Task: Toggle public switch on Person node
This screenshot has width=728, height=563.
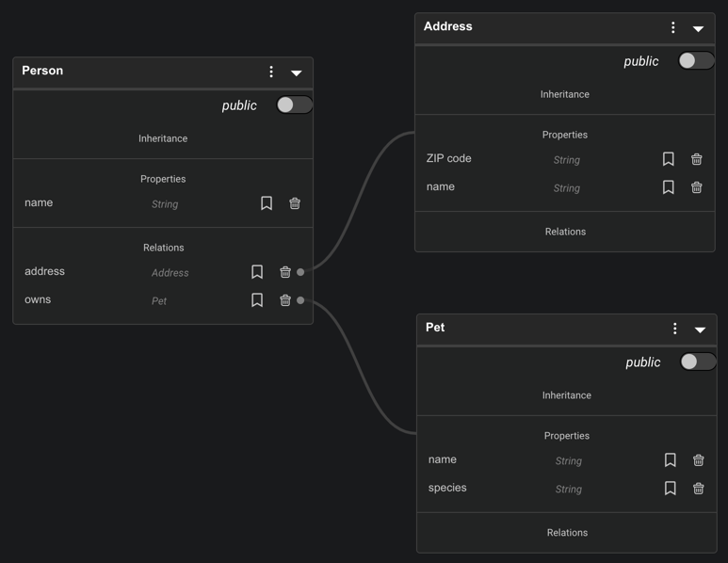Action: click(x=294, y=105)
